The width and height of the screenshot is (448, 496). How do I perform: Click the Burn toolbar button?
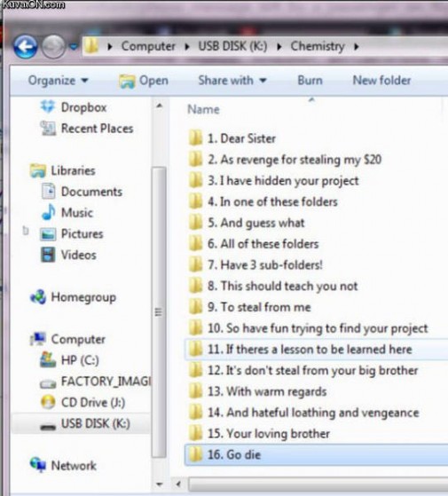tap(310, 81)
